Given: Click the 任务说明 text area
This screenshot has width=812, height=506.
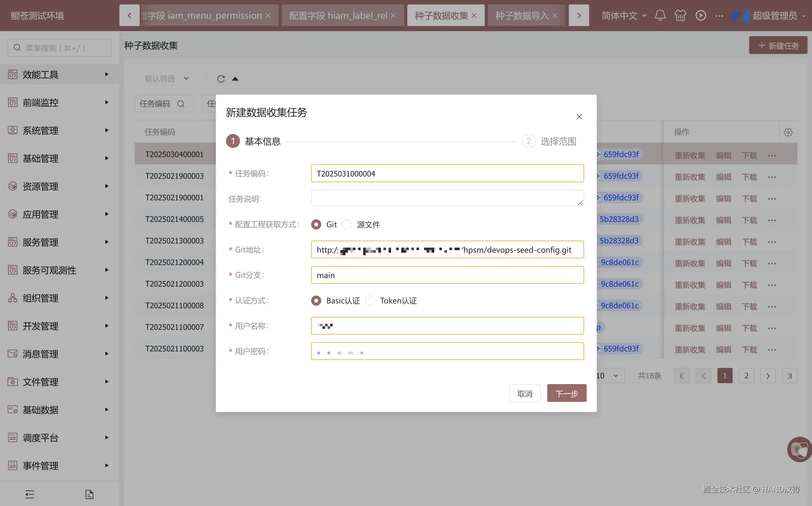Looking at the screenshot, I should pyautogui.click(x=447, y=198).
